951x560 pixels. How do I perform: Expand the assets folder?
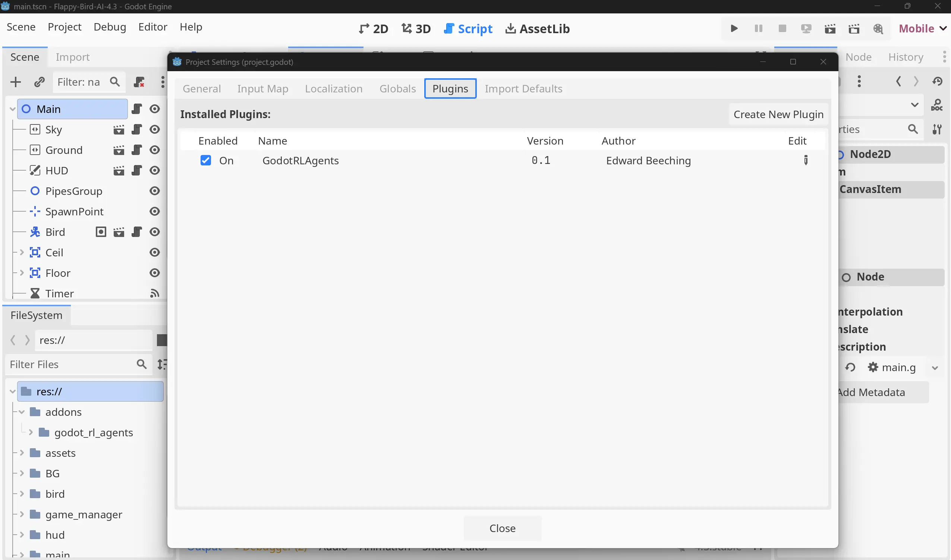(x=22, y=453)
